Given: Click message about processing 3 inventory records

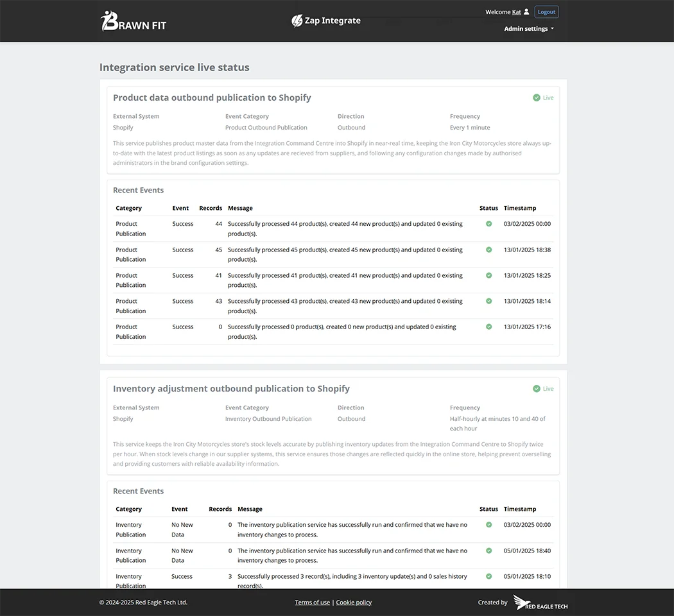Looking at the screenshot, I should (352, 581).
